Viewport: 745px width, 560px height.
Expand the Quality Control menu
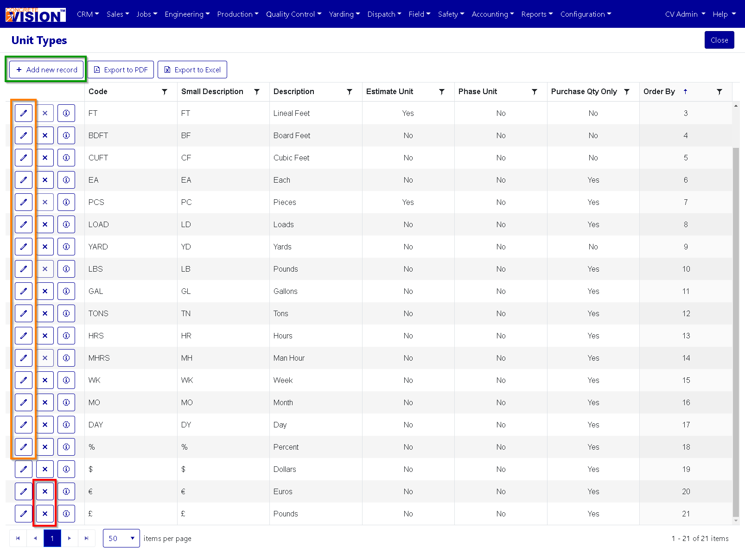294,14
